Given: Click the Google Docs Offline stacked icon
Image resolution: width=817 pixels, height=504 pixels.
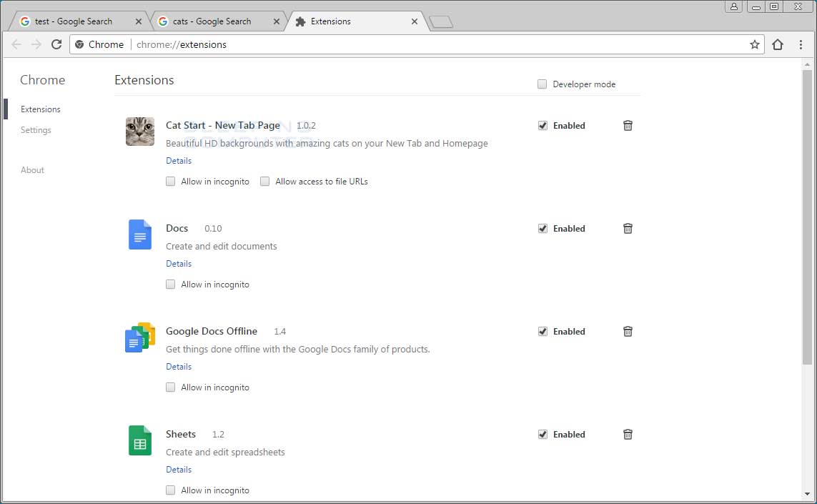Looking at the screenshot, I should click(140, 337).
